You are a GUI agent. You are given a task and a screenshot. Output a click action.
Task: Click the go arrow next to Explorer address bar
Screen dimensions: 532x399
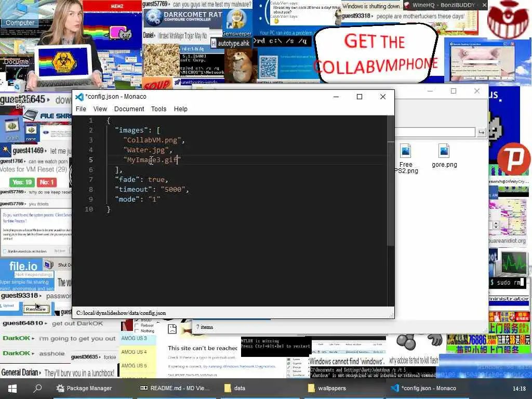[481, 132]
